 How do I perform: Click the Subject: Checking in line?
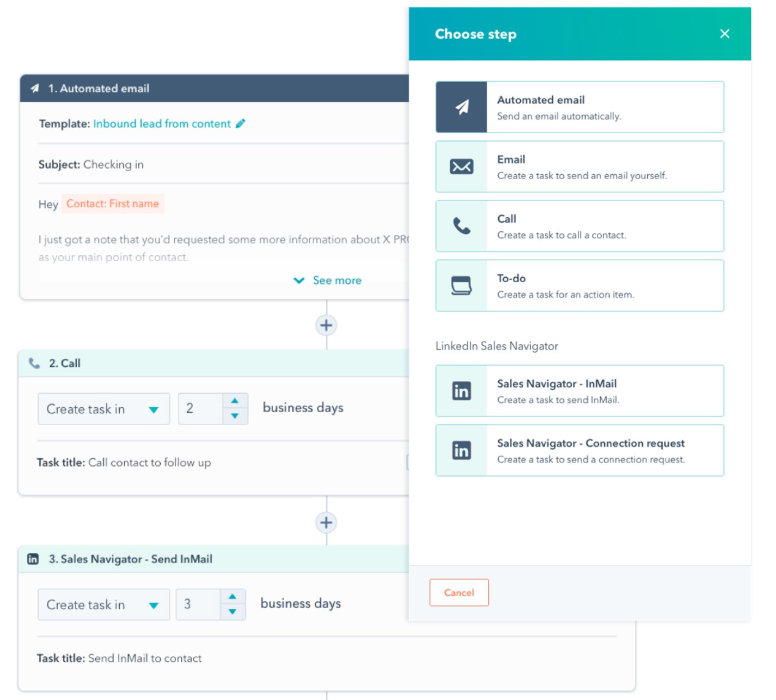(91, 165)
